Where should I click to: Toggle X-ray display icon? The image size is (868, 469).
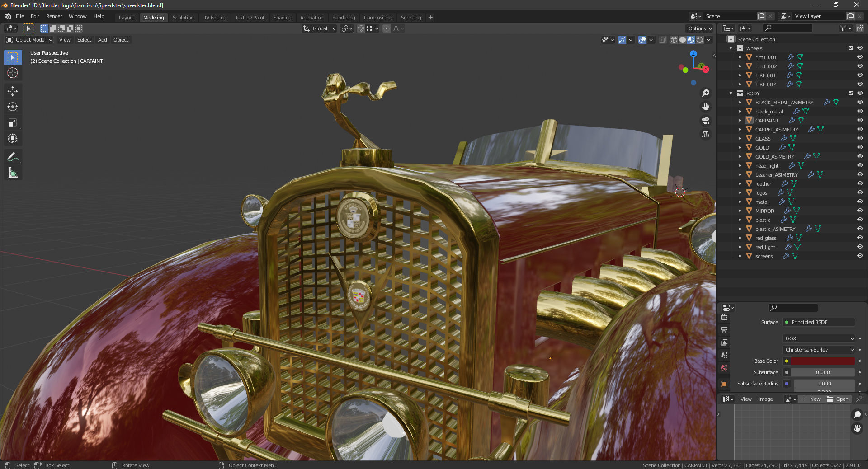click(x=662, y=40)
